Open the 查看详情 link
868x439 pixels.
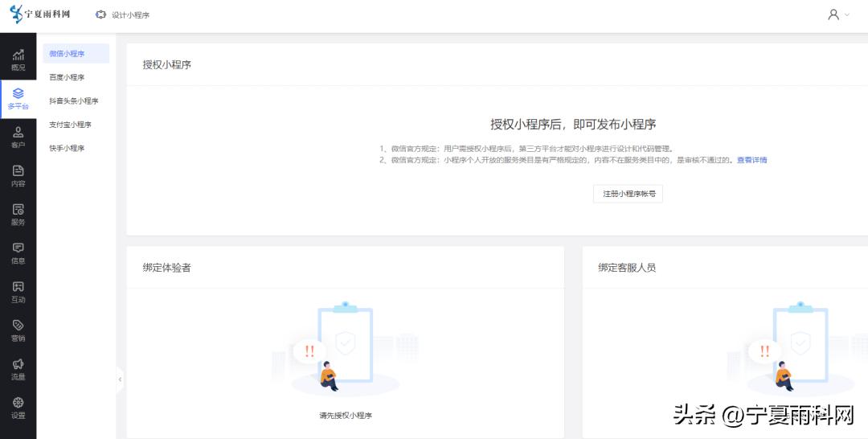[751, 160]
